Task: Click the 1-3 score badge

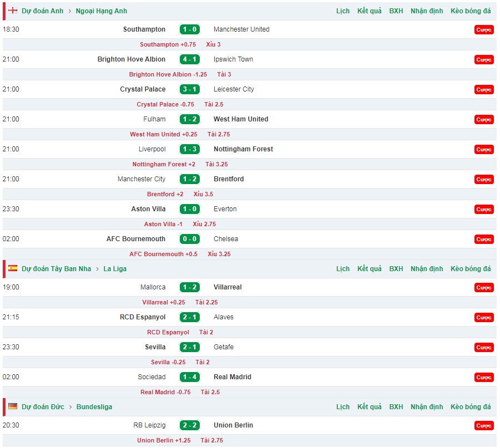Action: pos(190,149)
